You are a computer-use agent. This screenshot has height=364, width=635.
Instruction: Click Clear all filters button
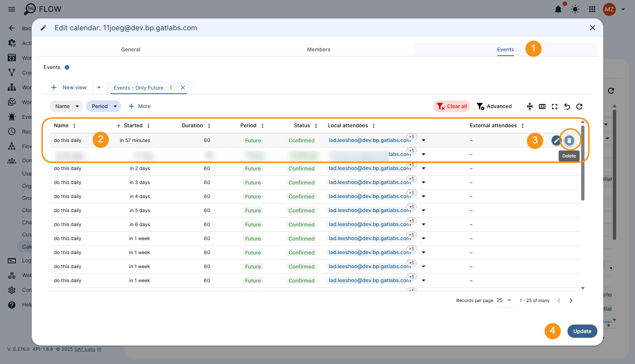(452, 106)
